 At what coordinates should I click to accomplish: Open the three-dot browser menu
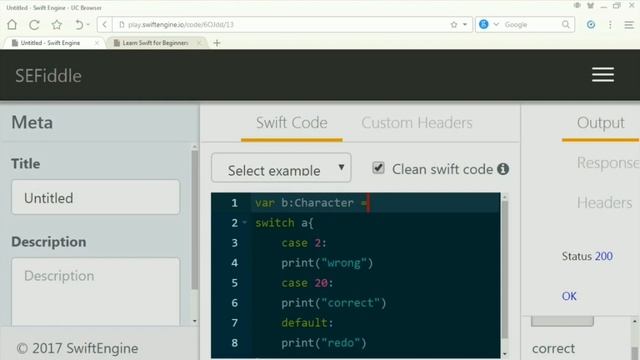[x=610, y=24]
